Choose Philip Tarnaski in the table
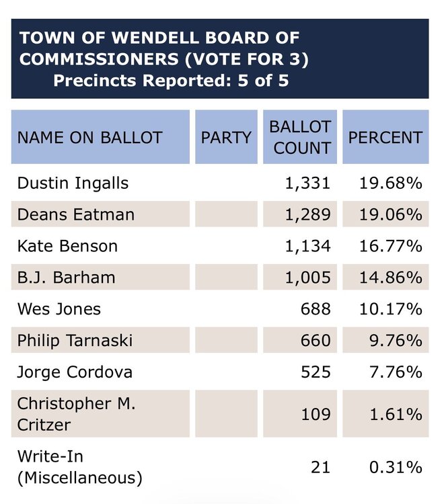The image size is (442, 504). tap(75, 341)
